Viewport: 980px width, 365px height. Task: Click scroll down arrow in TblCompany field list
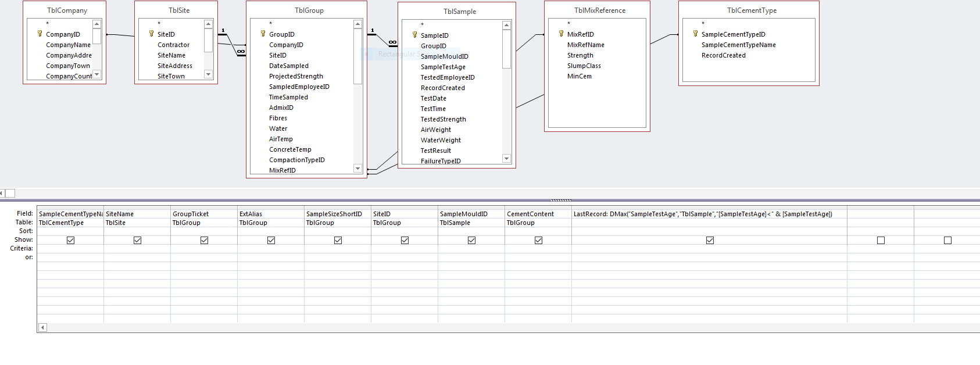point(97,74)
